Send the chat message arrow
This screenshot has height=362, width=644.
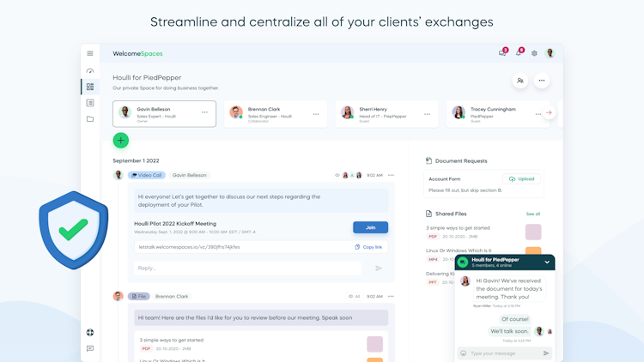546,353
